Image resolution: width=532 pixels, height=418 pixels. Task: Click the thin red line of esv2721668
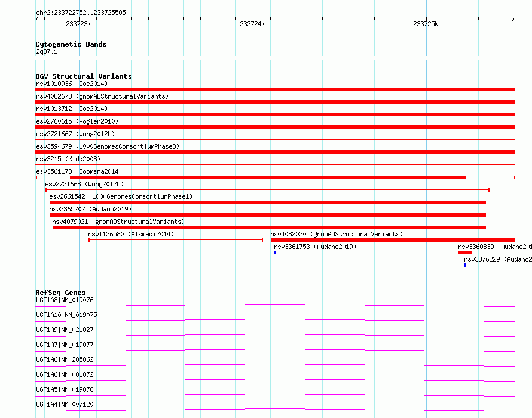267,190
